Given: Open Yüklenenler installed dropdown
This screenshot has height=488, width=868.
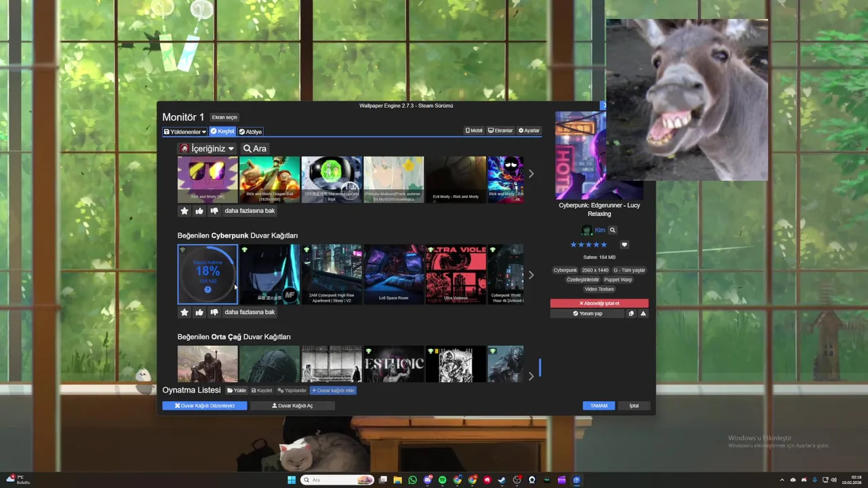Looking at the screenshot, I should [x=185, y=131].
